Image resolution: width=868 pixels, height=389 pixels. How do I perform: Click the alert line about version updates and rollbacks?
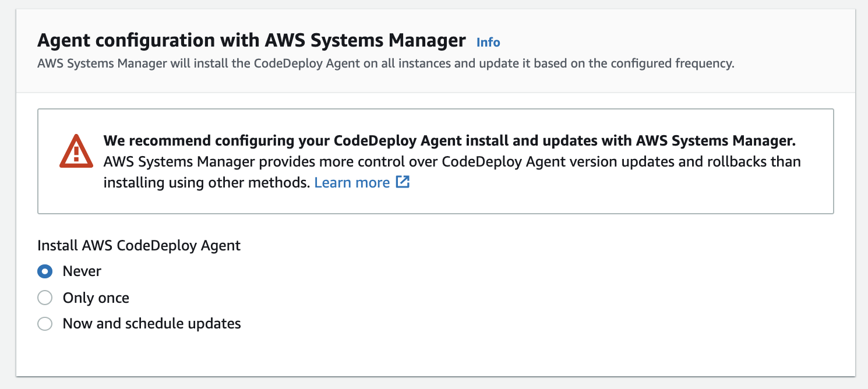(452, 162)
